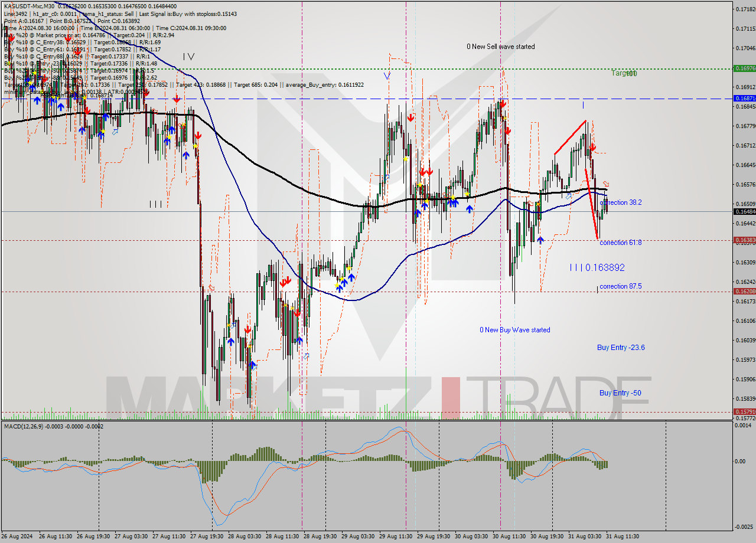Click the '30 Aug 19:30' time label
This screenshot has width=756, height=543.
[547, 537]
